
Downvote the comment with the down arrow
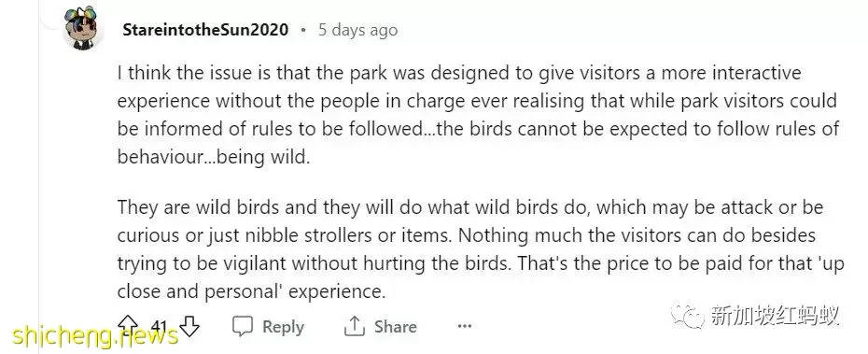coord(189,326)
